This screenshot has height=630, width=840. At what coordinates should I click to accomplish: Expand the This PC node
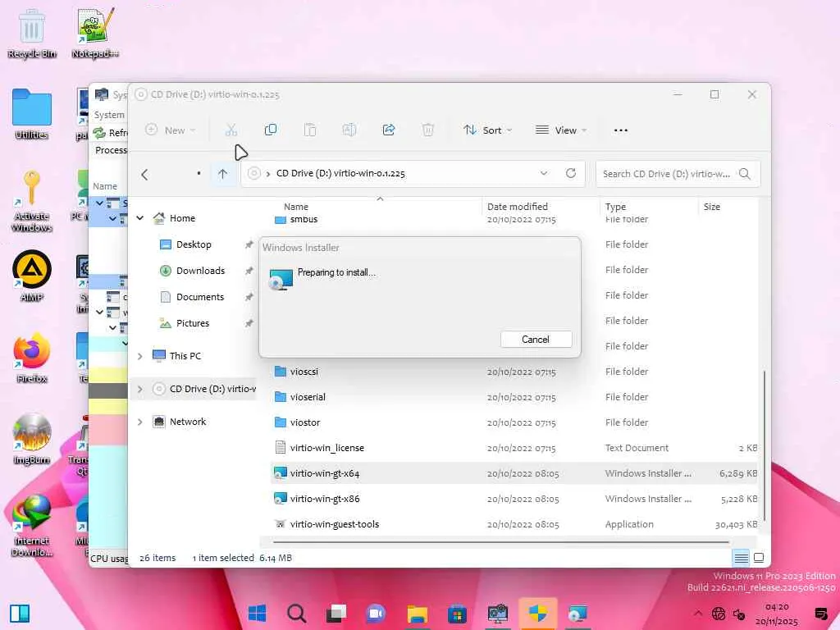[140, 356]
